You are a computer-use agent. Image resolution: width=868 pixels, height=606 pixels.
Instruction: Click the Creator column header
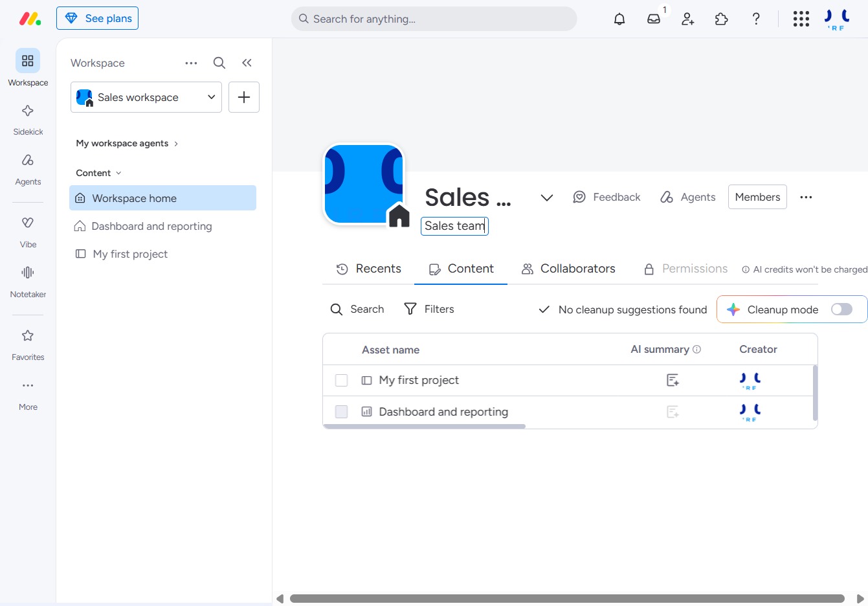point(758,349)
